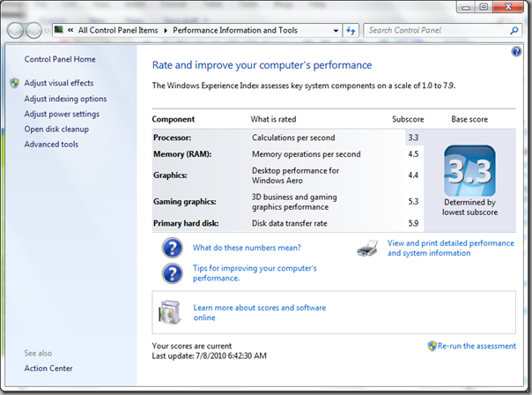Viewport: 532px width, 395px height.
Task: Open Advanced tools from the sidebar
Action: coord(51,145)
